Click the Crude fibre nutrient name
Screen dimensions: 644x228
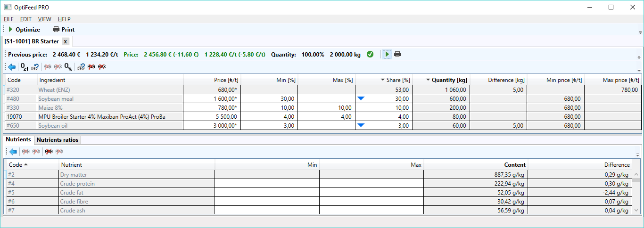[x=74, y=202]
